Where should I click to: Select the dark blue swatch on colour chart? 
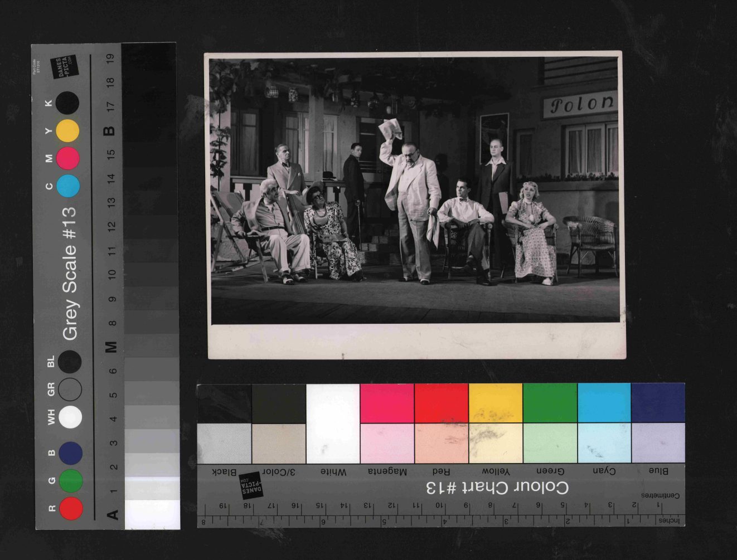coord(658,403)
